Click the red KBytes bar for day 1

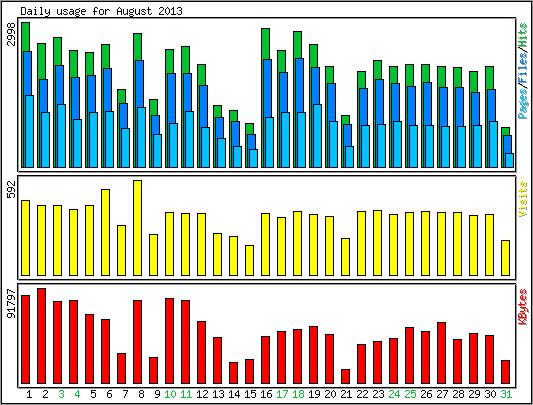(x=25, y=339)
